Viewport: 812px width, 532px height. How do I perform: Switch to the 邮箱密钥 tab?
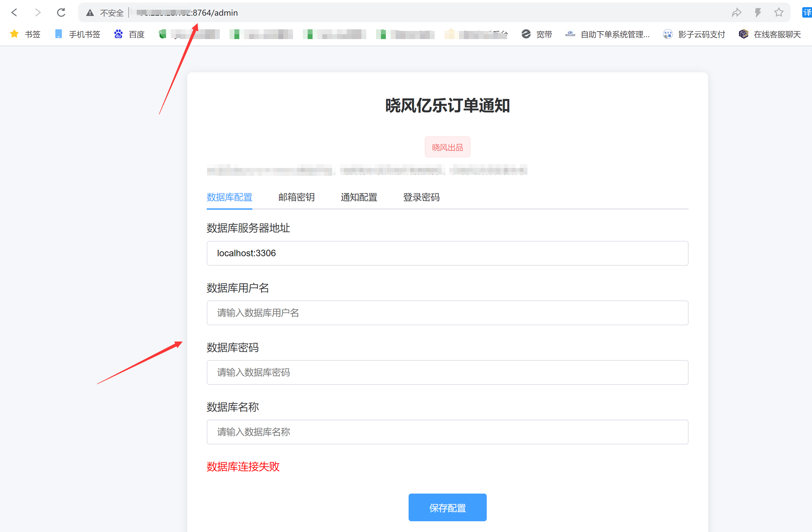pyautogui.click(x=296, y=197)
